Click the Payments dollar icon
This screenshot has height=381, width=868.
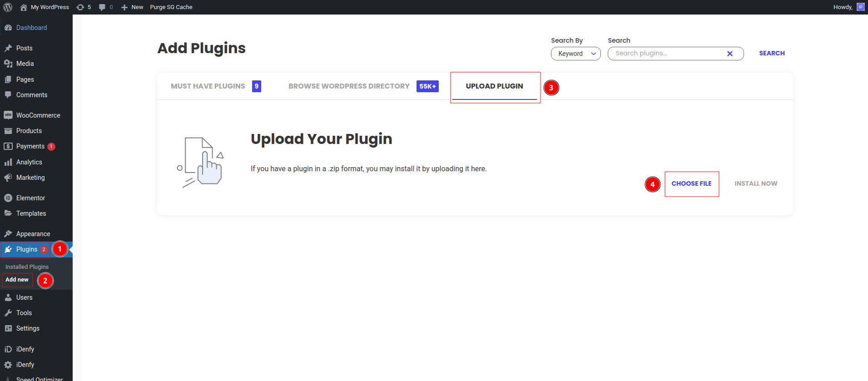click(x=8, y=146)
